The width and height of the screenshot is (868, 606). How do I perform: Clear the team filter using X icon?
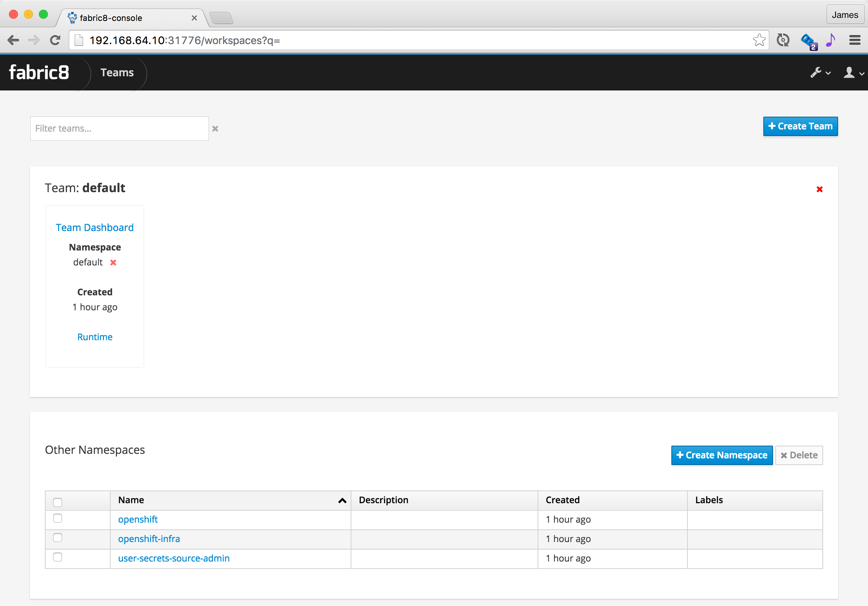tap(215, 129)
